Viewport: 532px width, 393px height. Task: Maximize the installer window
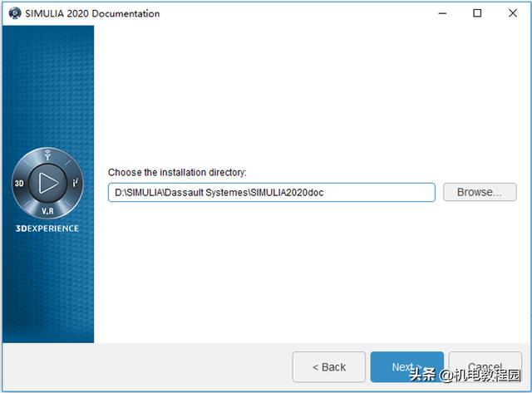point(477,13)
